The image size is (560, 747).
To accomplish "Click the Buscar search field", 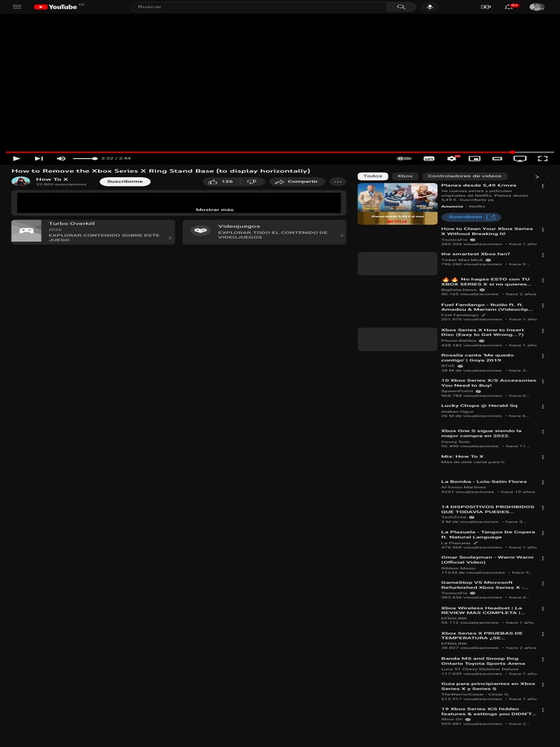I will (258, 7).
